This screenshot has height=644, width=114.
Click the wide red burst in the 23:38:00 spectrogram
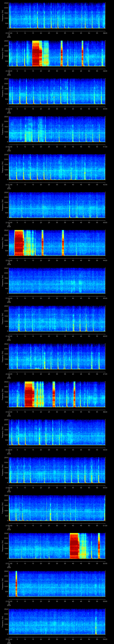click(37, 54)
